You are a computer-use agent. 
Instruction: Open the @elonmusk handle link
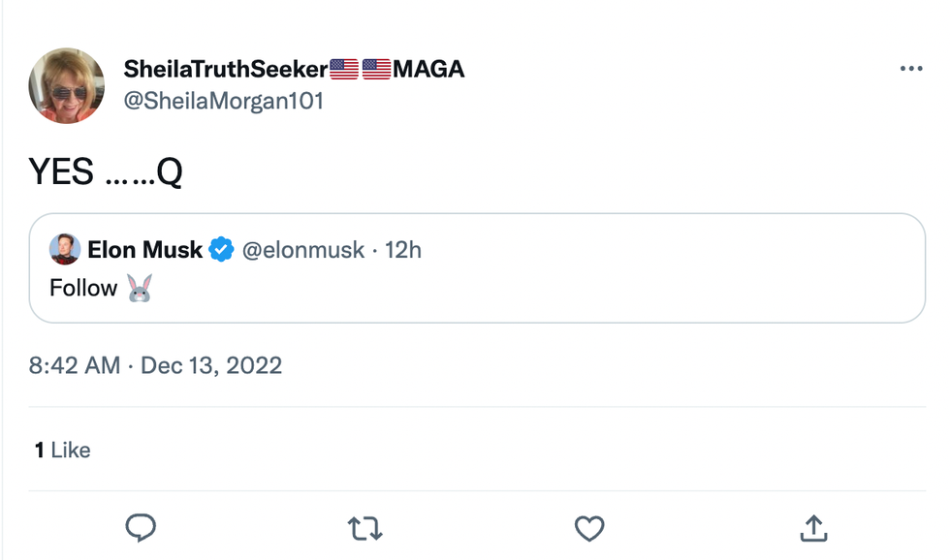pyautogui.click(x=302, y=250)
